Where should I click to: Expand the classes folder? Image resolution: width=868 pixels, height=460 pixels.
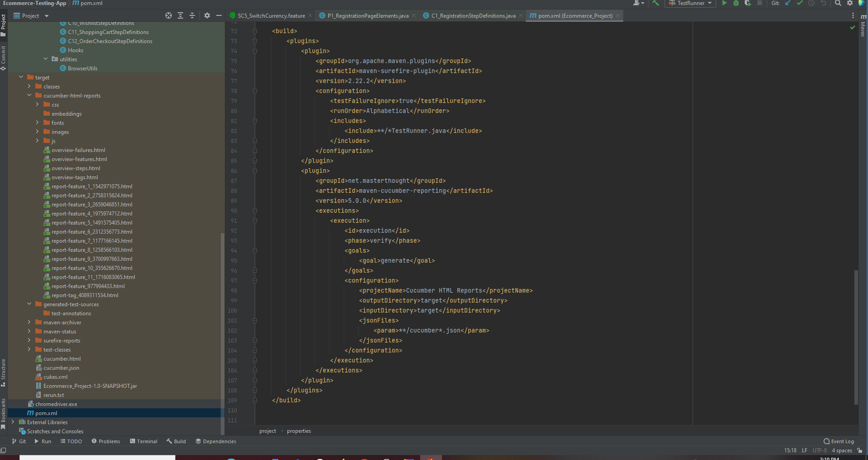[x=29, y=86]
